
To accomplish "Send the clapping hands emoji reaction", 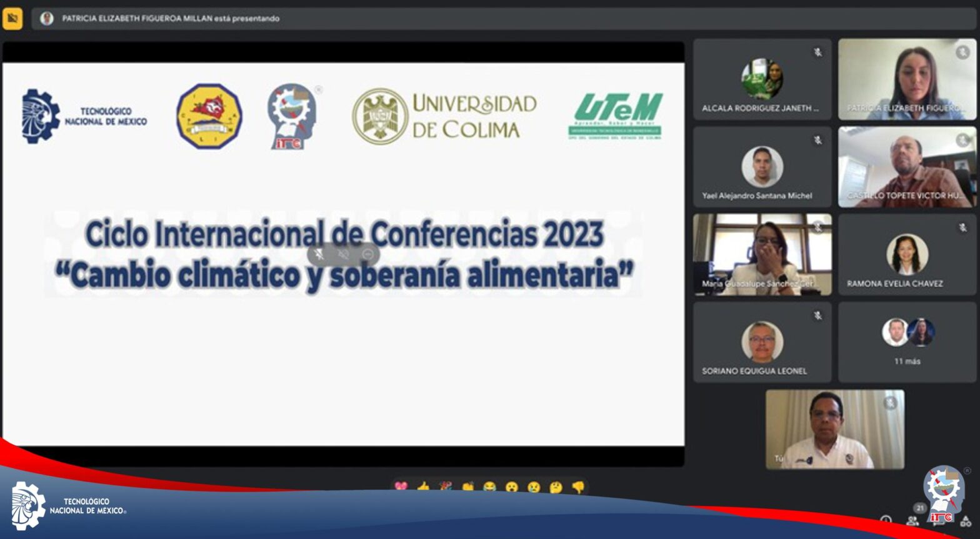I will tap(467, 487).
